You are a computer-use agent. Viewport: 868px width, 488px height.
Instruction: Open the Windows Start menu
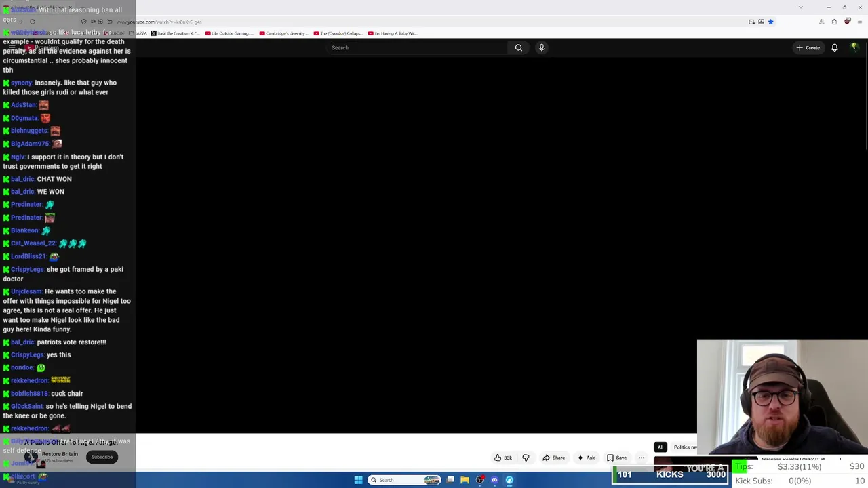(358, 480)
